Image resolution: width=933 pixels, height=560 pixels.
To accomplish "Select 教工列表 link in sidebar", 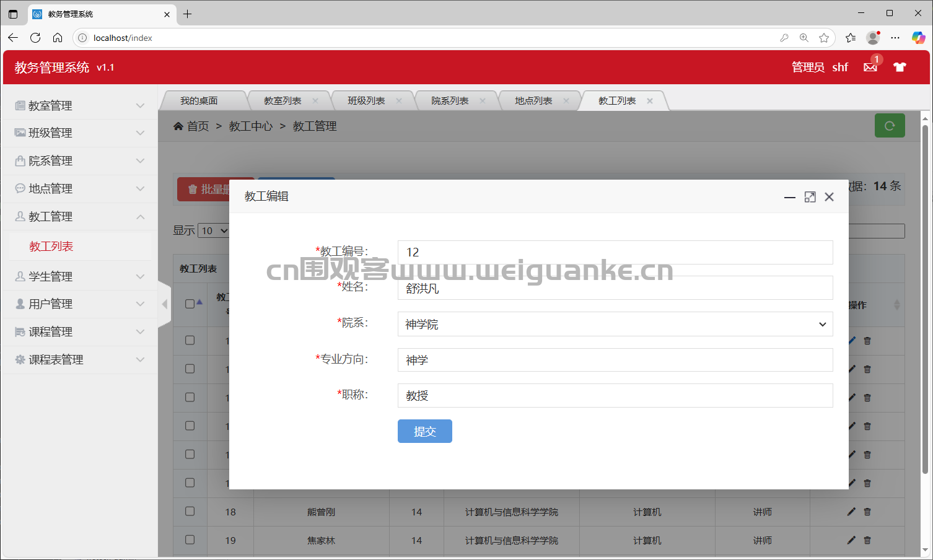I will pyautogui.click(x=51, y=247).
